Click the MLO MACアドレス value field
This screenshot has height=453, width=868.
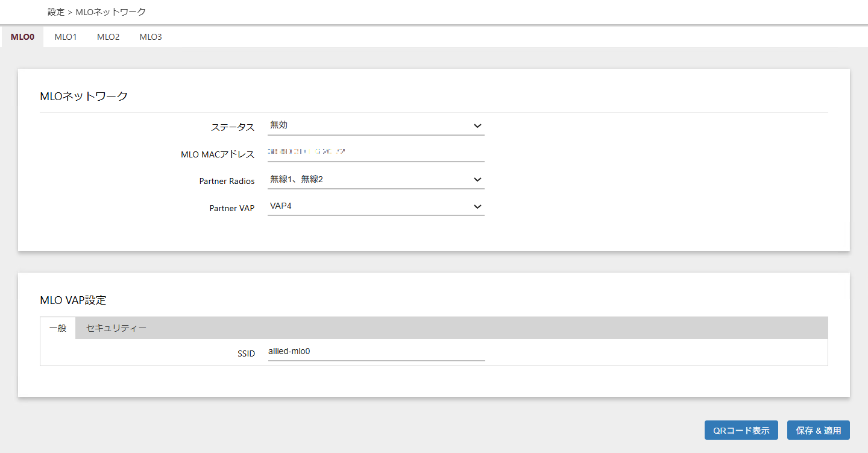376,152
